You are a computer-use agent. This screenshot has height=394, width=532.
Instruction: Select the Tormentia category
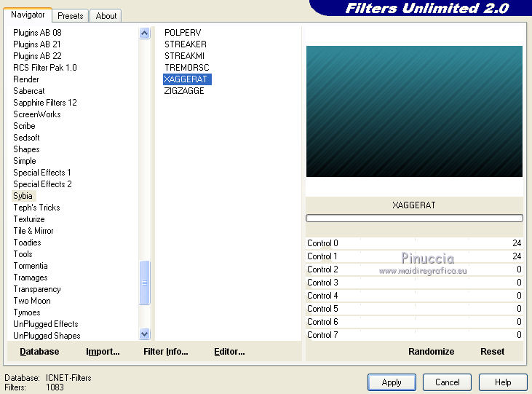coord(30,266)
